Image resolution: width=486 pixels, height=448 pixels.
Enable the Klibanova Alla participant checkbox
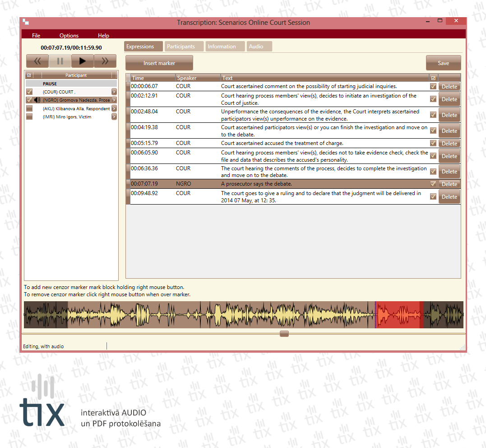click(29, 108)
